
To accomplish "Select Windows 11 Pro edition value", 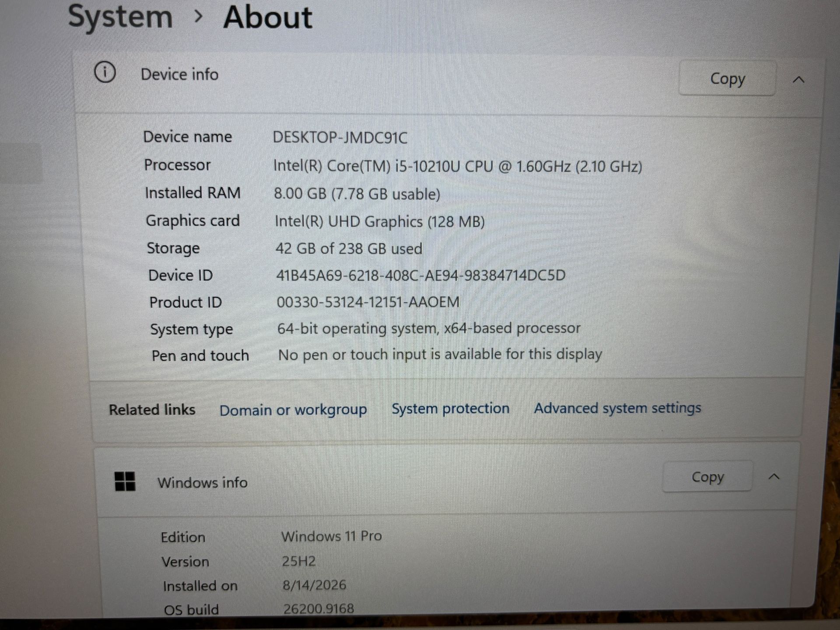I will [x=331, y=536].
